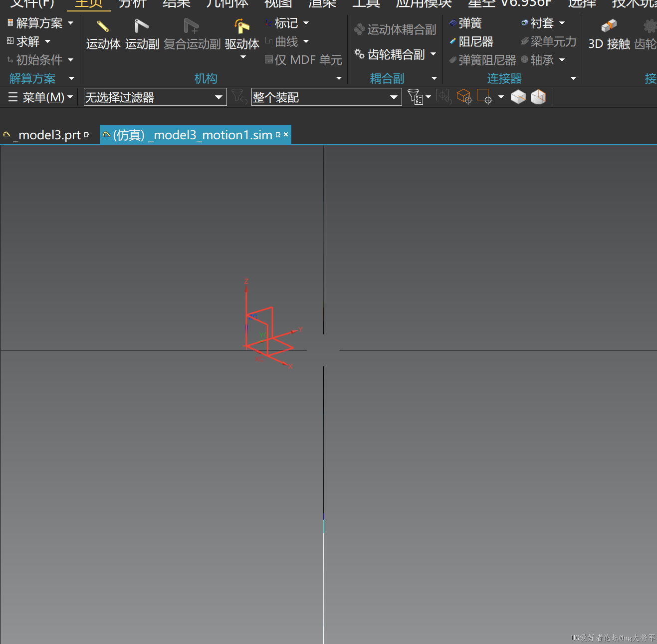The image size is (657, 644).
Task: Switch to the 结果 ribbon tab
Action: (177, 4)
